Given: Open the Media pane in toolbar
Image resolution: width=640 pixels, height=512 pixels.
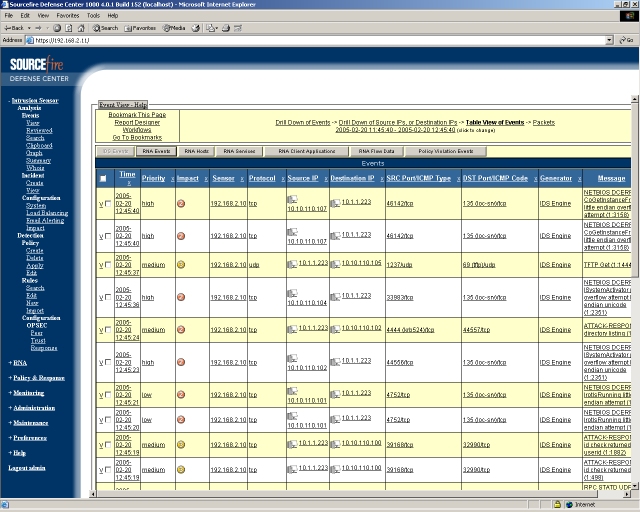Looking at the screenshot, I should click(x=174, y=28).
